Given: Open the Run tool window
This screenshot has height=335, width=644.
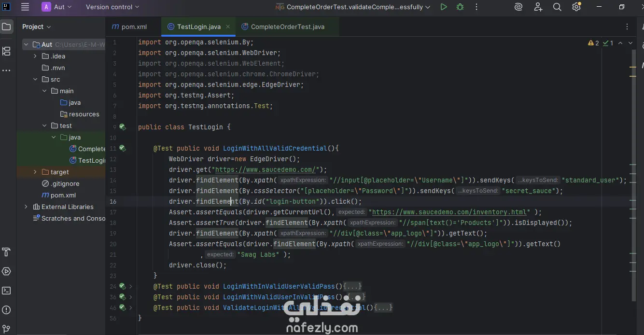Looking at the screenshot, I should (x=6, y=271).
